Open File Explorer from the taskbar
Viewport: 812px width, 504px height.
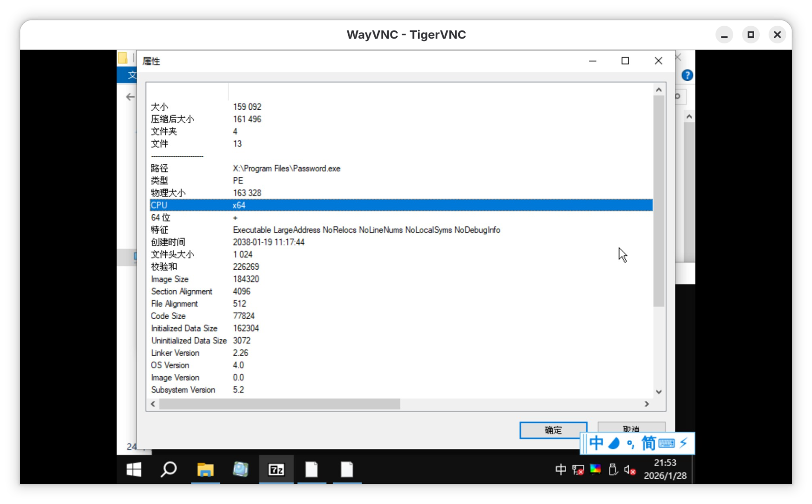tap(205, 469)
